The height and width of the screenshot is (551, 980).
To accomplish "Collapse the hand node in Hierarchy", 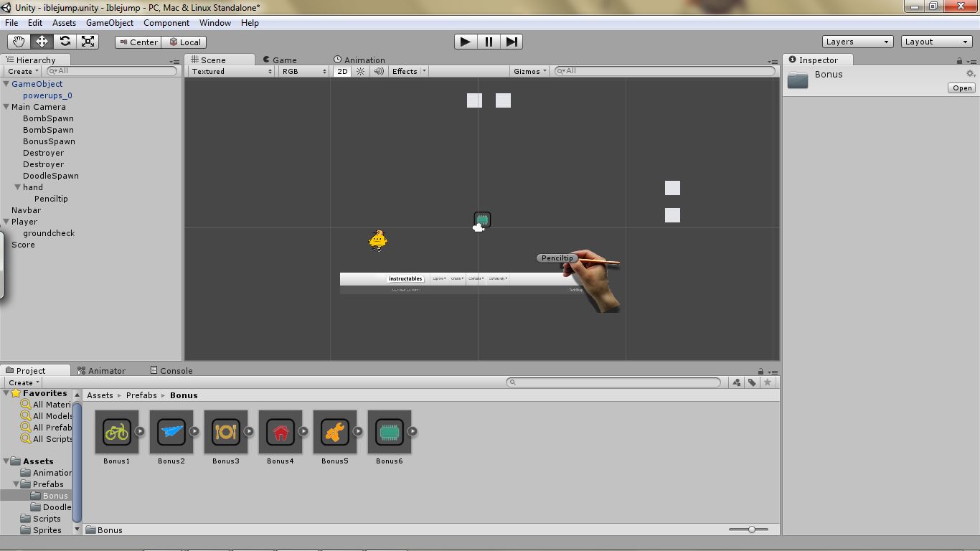I will pos(18,187).
